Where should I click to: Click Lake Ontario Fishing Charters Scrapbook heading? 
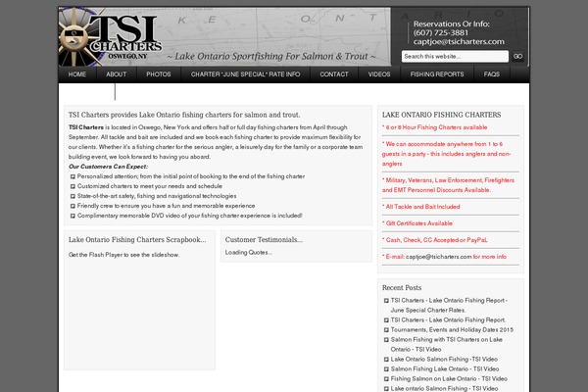pos(137,240)
